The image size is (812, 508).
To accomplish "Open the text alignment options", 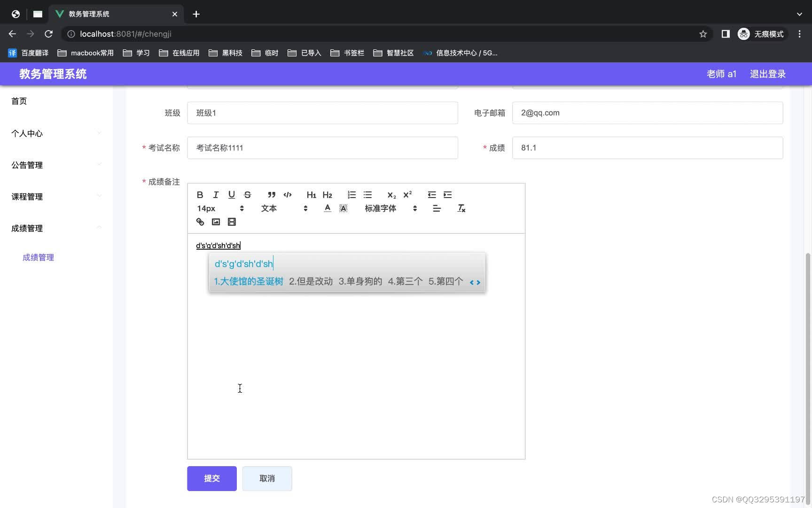I will point(437,208).
